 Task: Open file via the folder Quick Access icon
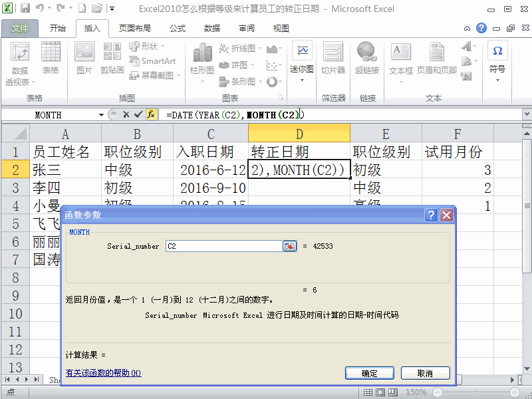tap(96, 8)
